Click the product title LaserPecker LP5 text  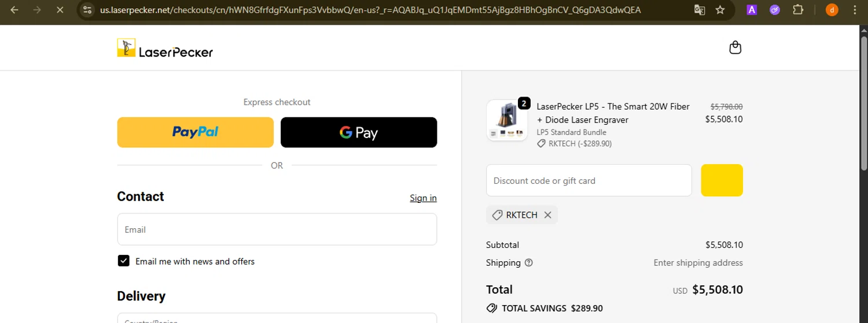[613, 113]
